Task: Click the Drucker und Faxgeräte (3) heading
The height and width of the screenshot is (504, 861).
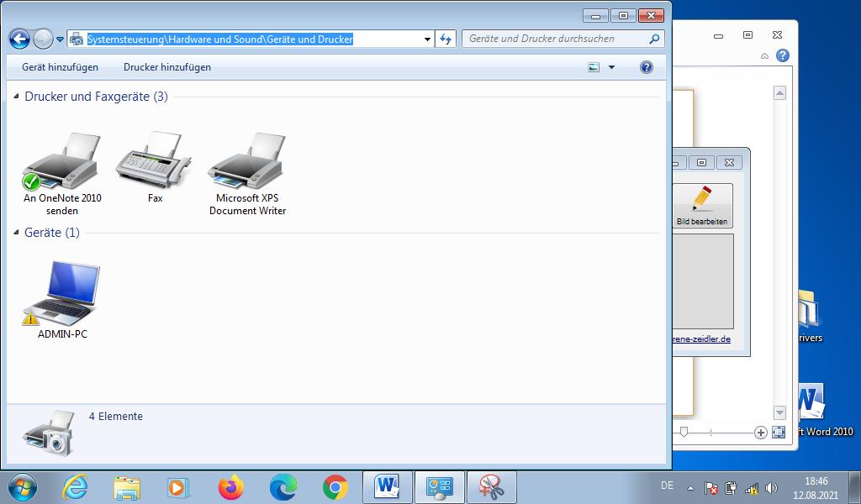Action: pyautogui.click(x=96, y=97)
